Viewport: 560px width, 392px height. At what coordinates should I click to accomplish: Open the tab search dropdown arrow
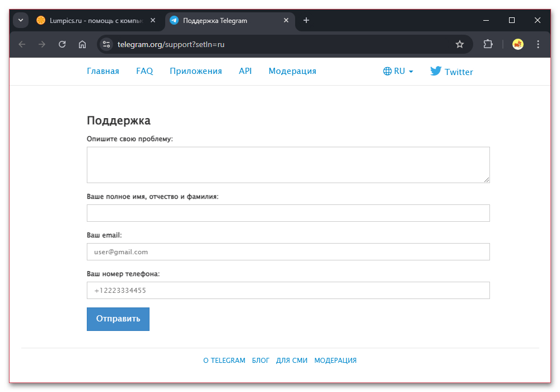point(21,20)
